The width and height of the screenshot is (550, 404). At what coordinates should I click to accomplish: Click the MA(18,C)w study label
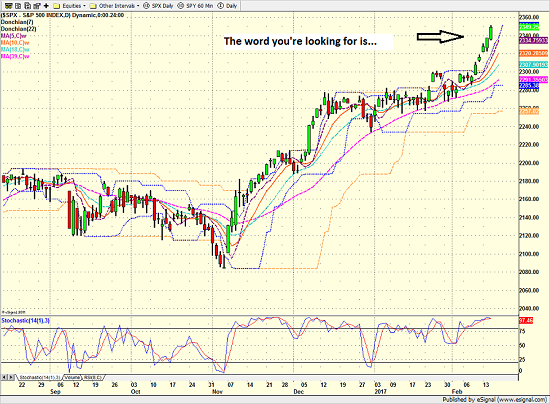tap(15, 49)
